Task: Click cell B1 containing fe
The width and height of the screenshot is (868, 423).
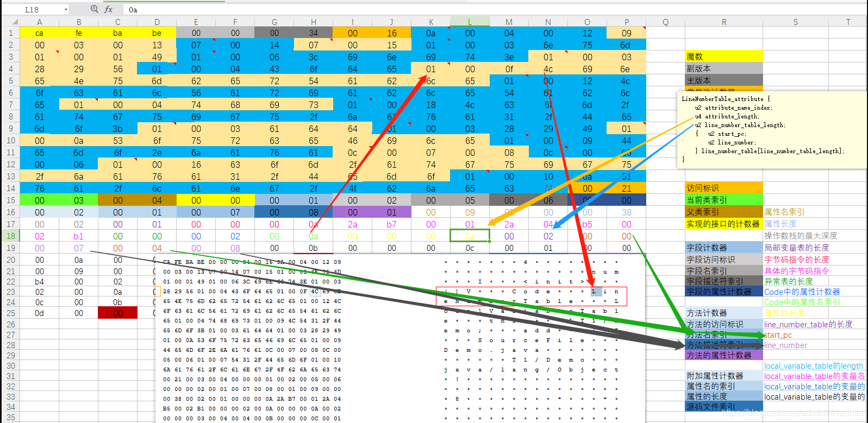Action: click(x=79, y=33)
